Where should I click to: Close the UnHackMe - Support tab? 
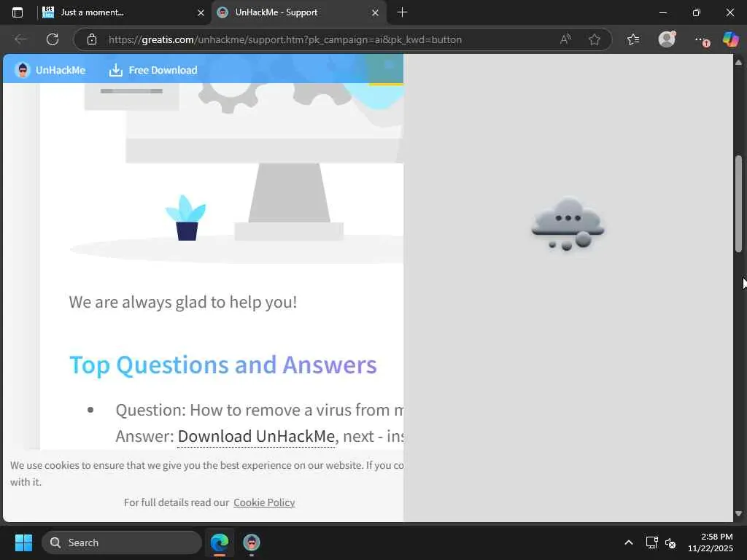tap(375, 13)
